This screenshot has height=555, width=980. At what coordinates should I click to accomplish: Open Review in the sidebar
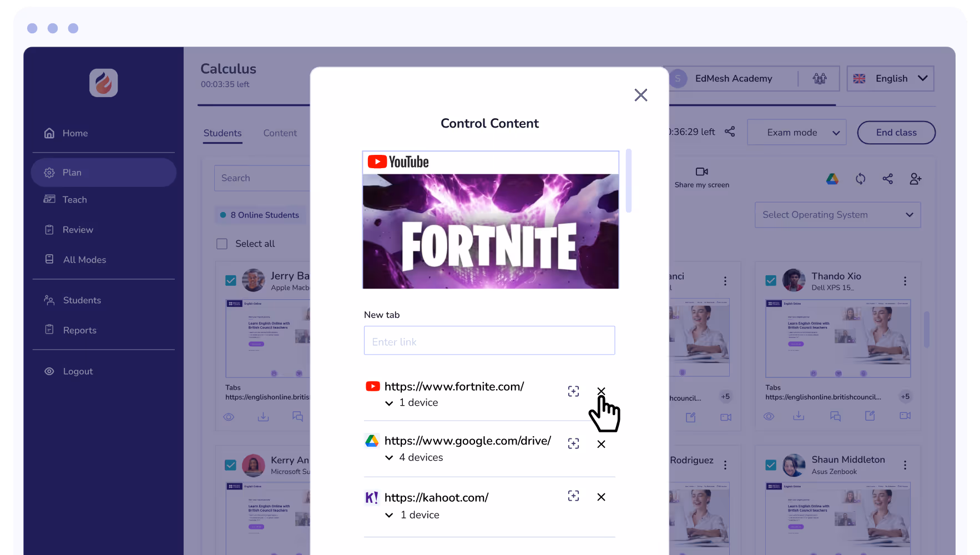(78, 230)
